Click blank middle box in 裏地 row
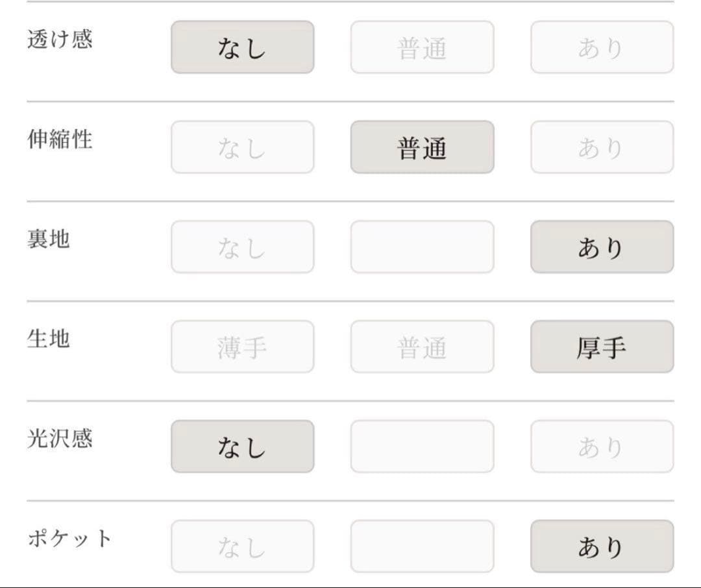Screen dimensions: 701x588 click(422, 247)
